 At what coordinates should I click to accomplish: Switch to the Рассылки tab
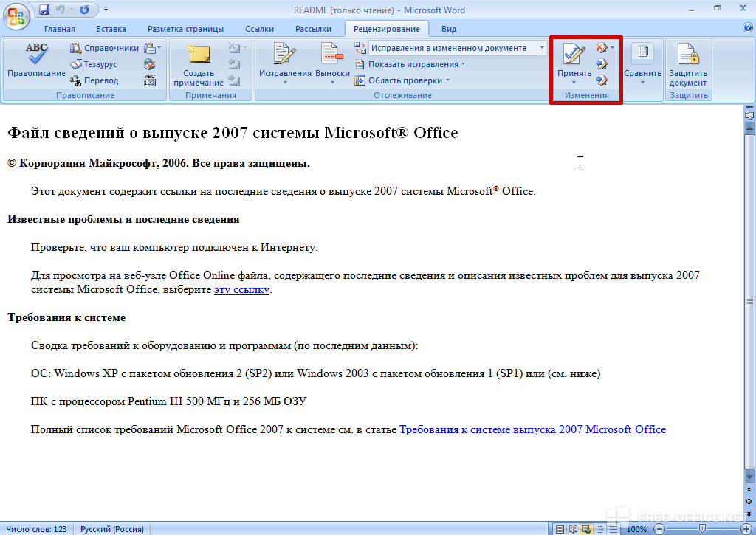pyautogui.click(x=313, y=29)
